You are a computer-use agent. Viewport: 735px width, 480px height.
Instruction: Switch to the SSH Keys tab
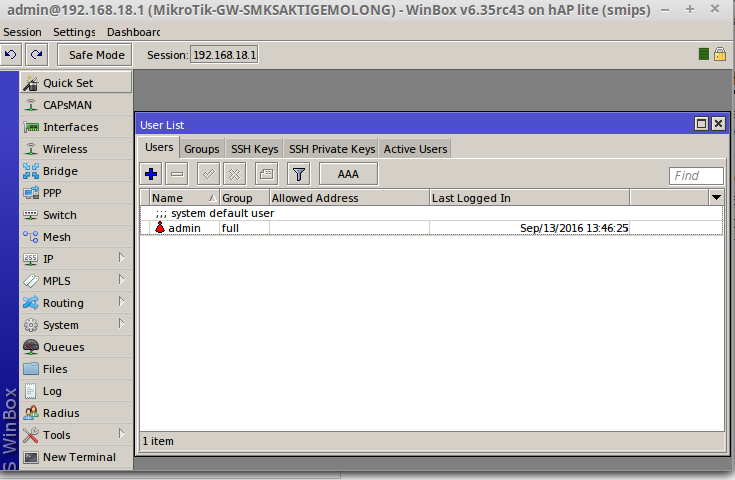tap(255, 149)
